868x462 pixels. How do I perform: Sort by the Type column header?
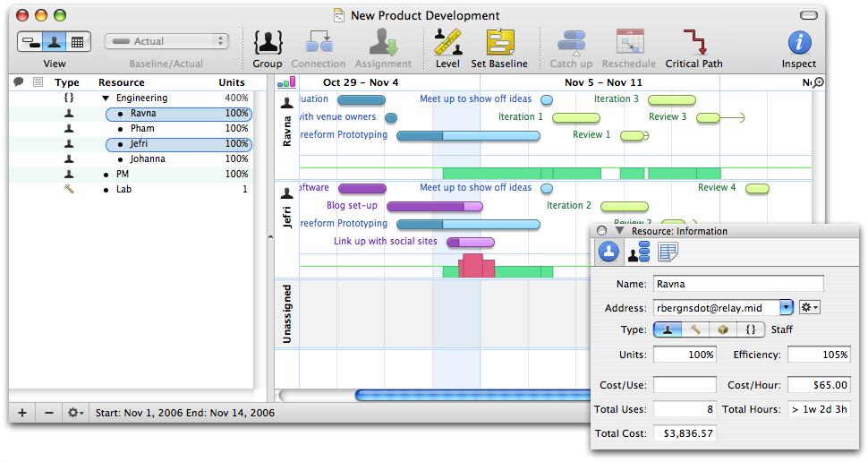click(x=67, y=82)
